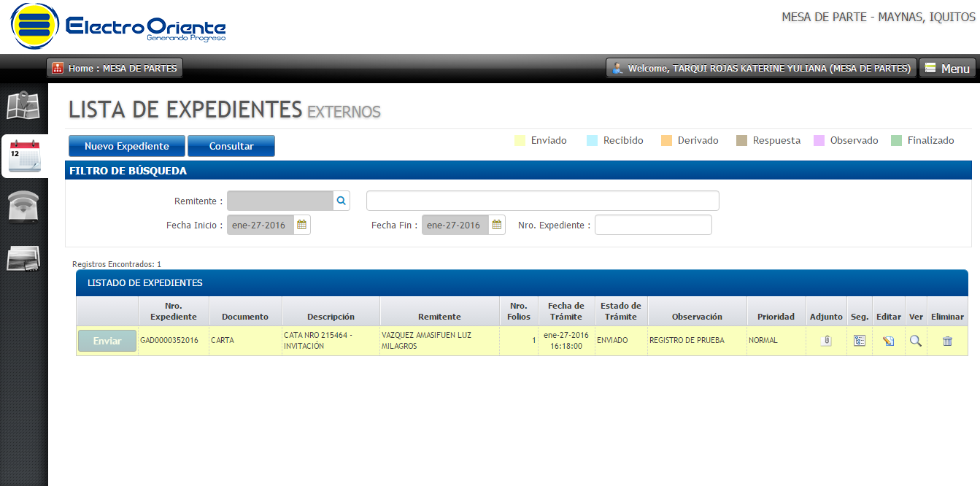Open the photo gallery sidebar icon

point(23,259)
